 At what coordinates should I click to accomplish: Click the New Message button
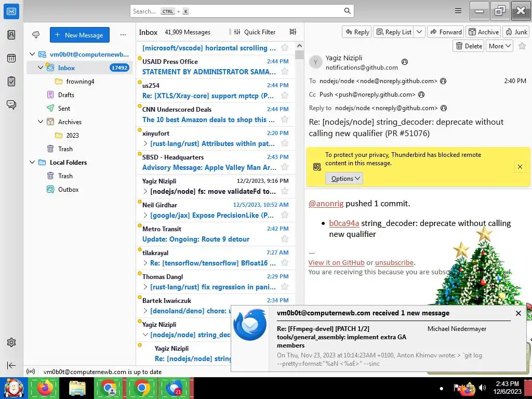click(x=79, y=35)
